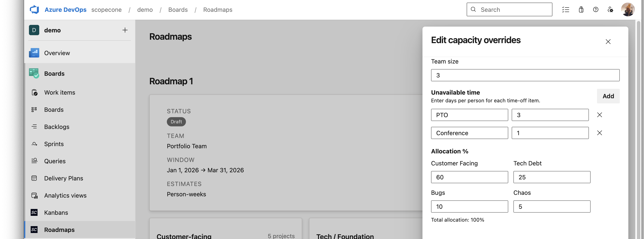Close the Edit capacity overrides panel
The image size is (644, 239).
608,41
